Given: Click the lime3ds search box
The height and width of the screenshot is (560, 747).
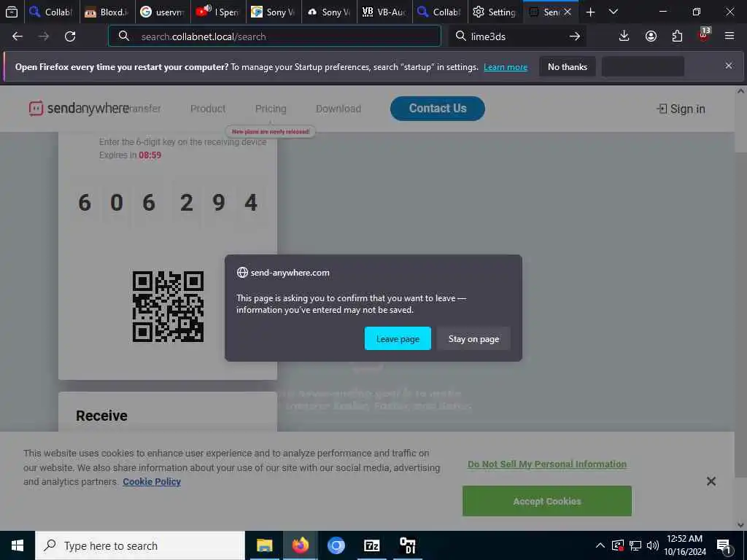Looking at the screenshot, I should click(517, 36).
